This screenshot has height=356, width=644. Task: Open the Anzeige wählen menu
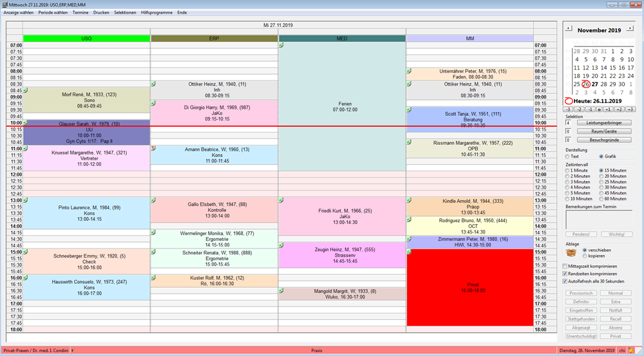click(19, 13)
